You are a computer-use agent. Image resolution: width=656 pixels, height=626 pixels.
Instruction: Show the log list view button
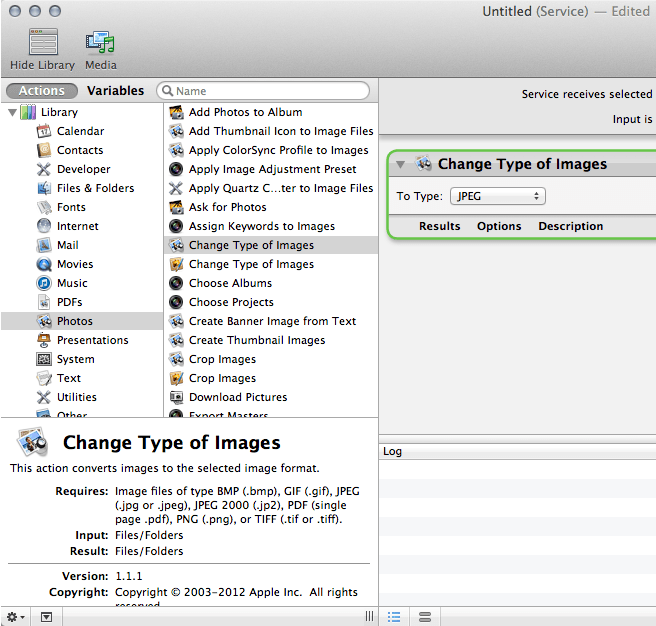click(x=394, y=617)
